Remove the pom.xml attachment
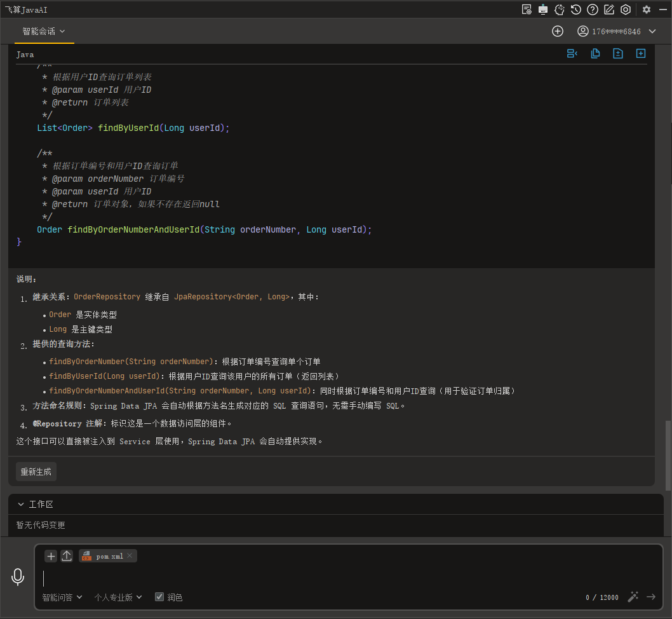Viewport: 672px width, 619px height. 130,555
